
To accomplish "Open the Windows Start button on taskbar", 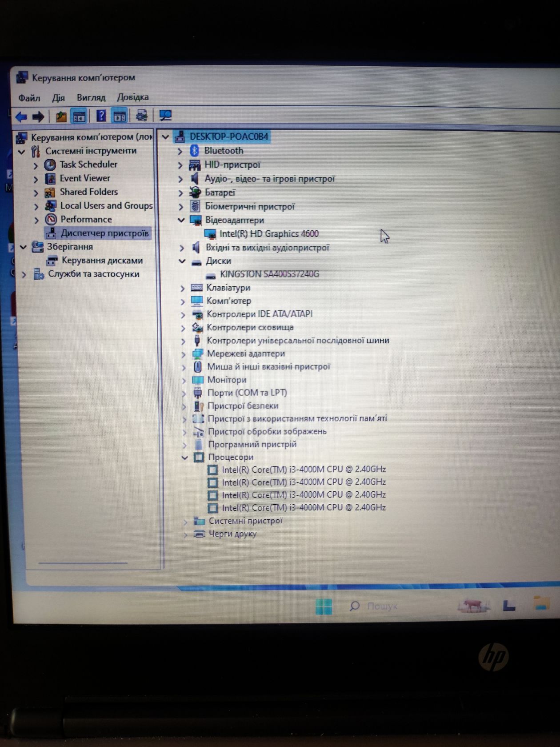I will pos(324,606).
